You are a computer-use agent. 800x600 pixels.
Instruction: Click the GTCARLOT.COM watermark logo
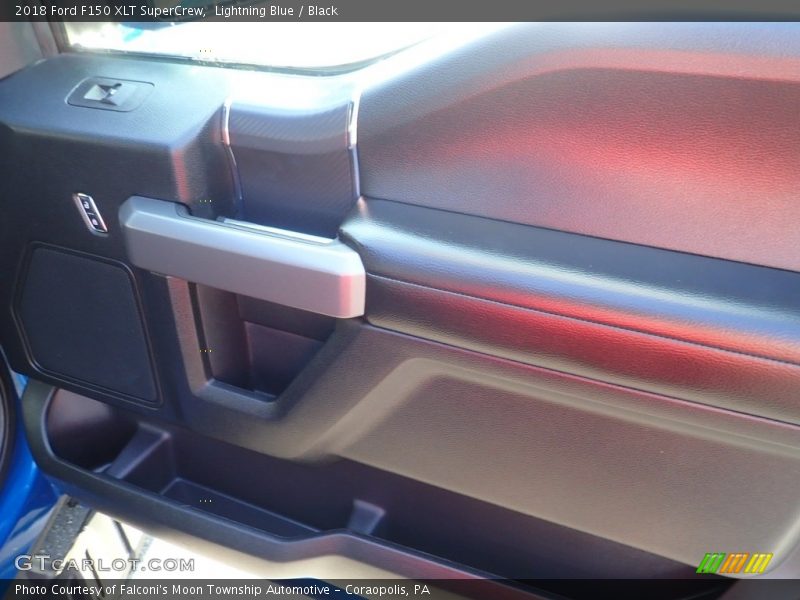point(104,564)
